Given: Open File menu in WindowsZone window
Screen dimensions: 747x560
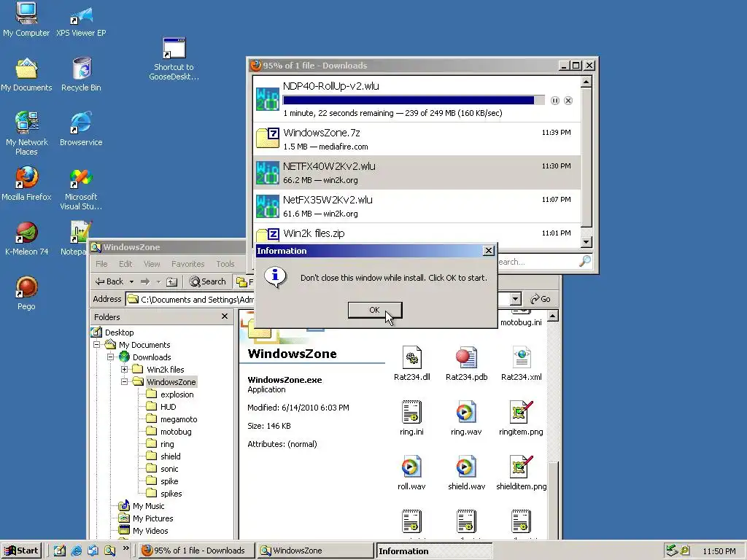Looking at the screenshot, I should 101,264.
